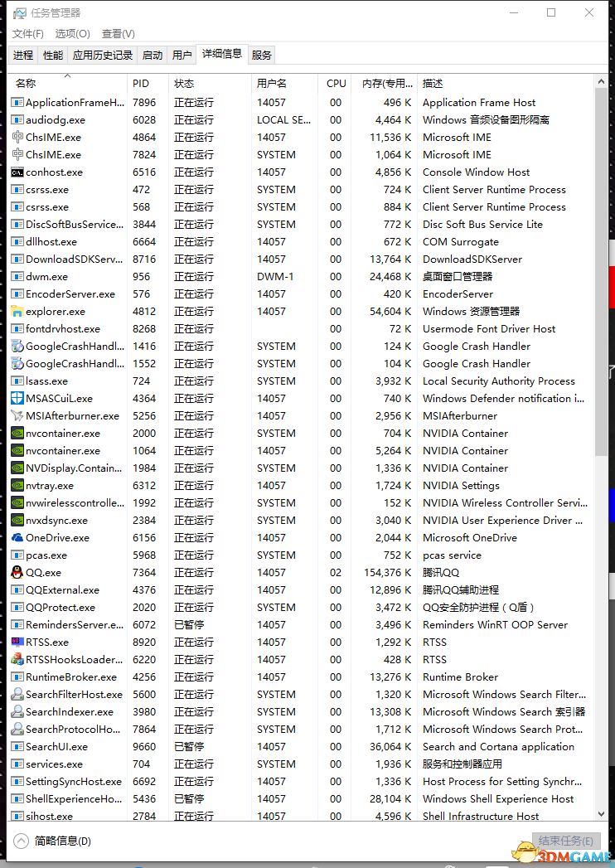
Task: Click the scrollbar down arrow
Action: (601, 814)
